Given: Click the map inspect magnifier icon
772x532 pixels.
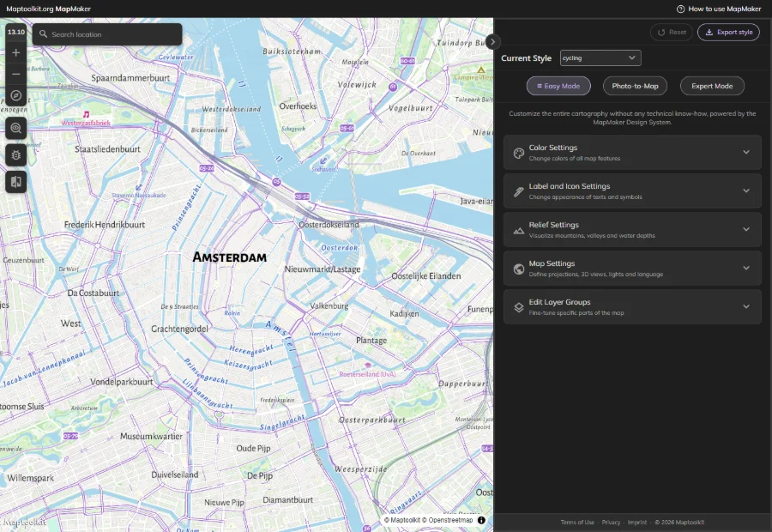Looking at the screenshot, I should coord(15,128).
